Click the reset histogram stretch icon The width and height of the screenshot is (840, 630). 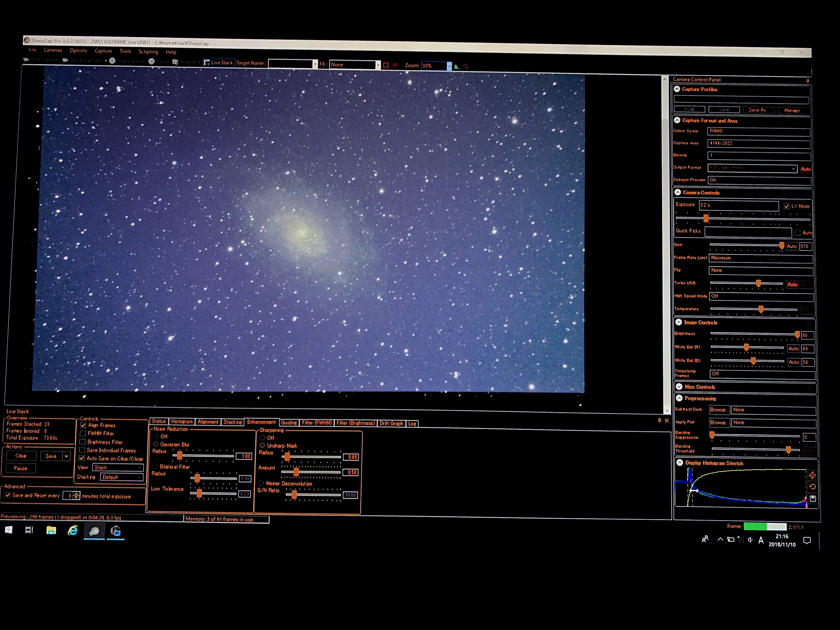pos(812,486)
